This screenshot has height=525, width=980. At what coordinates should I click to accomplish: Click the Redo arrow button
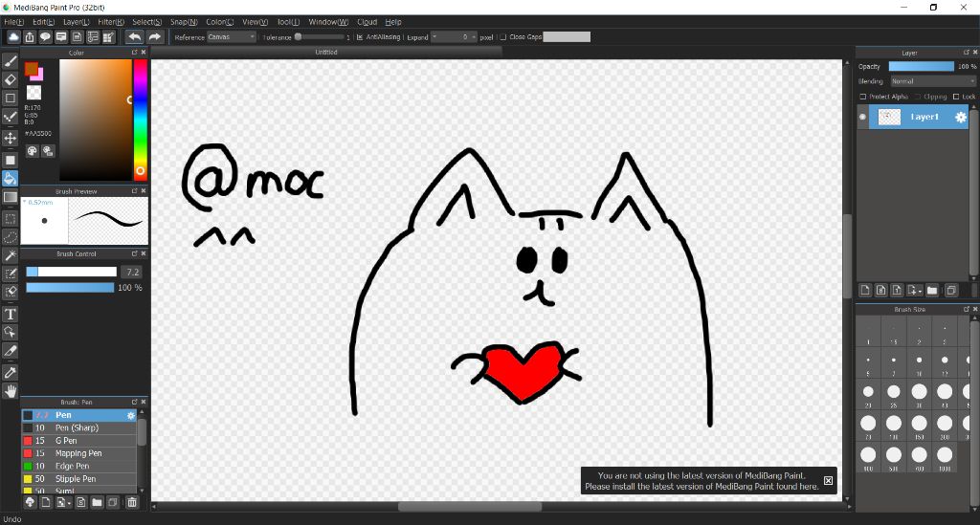coord(154,37)
